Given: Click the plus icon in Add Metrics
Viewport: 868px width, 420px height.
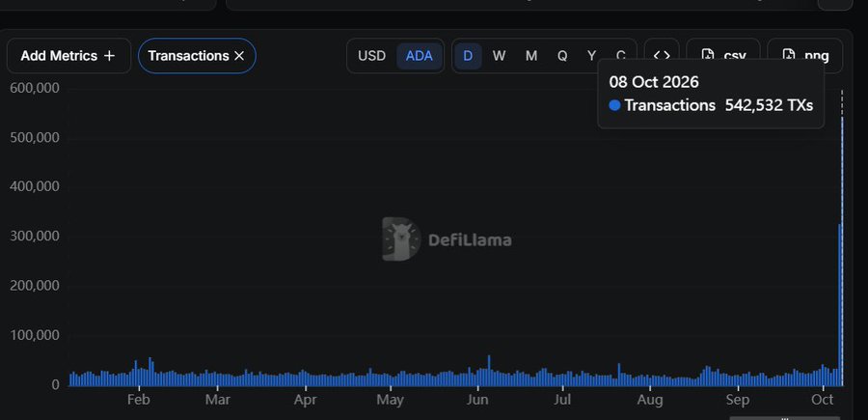Looking at the screenshot, I should [x=110, y=56].
